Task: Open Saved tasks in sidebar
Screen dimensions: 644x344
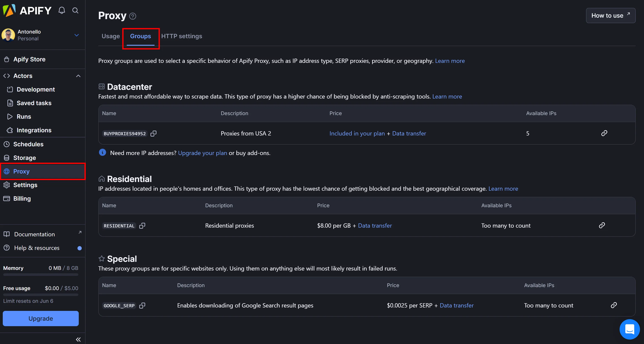Action: (42, 103)
